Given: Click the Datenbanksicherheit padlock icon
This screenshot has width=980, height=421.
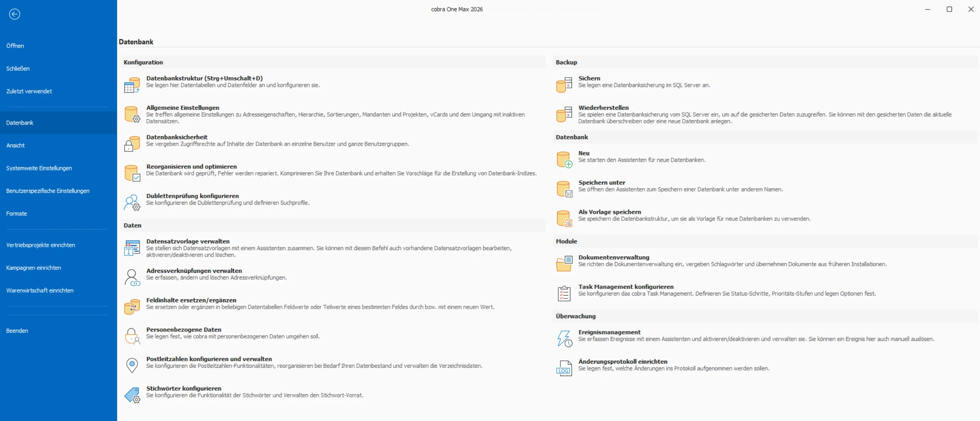Looking at the screenshot, I should (132, 144).
